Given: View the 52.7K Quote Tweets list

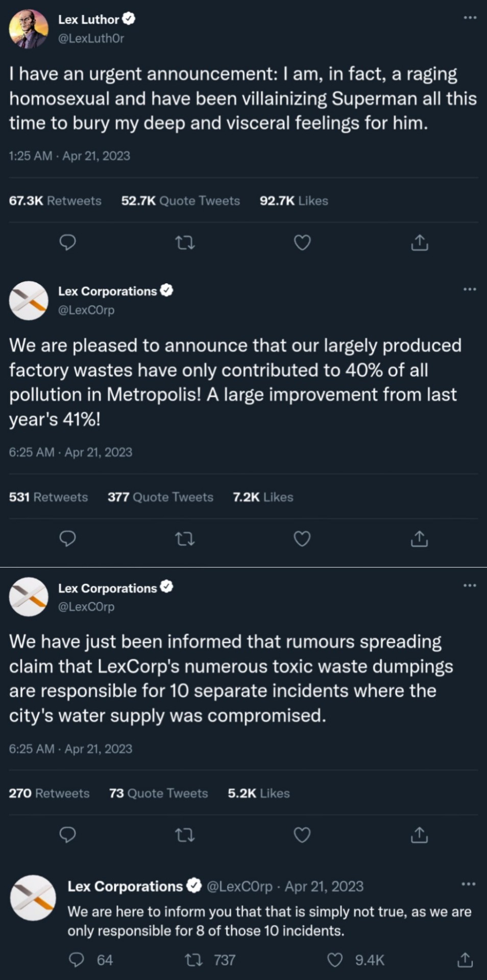Looking at the screenshot, I should tap(180, 201).
